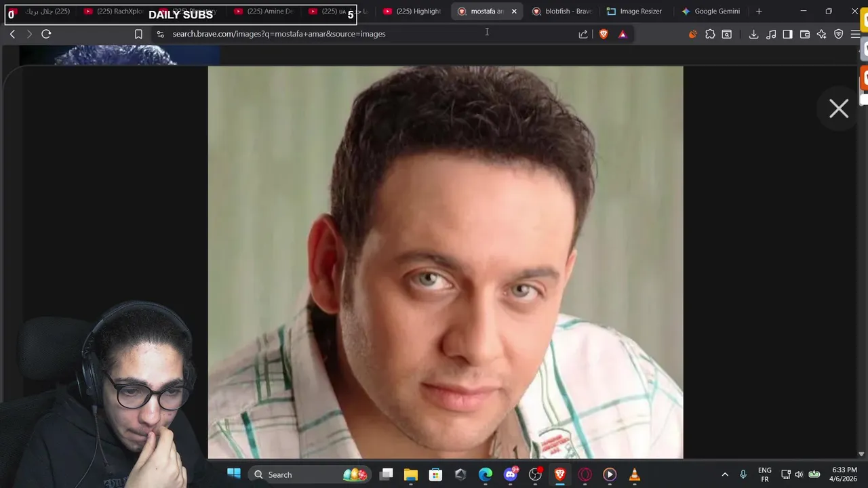This screenshot has width=868, height=488.
Task: Open Opera browser from taskbar
Action: (x=585, y=474)
